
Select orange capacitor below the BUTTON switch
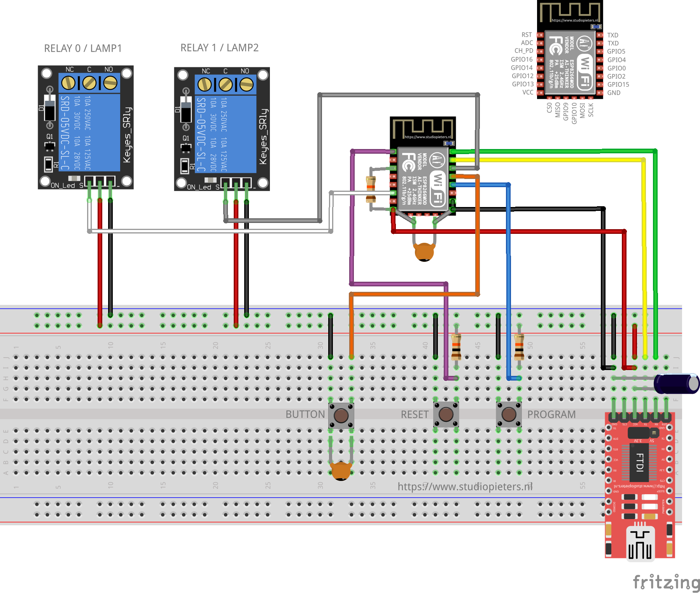click(341, 471)
